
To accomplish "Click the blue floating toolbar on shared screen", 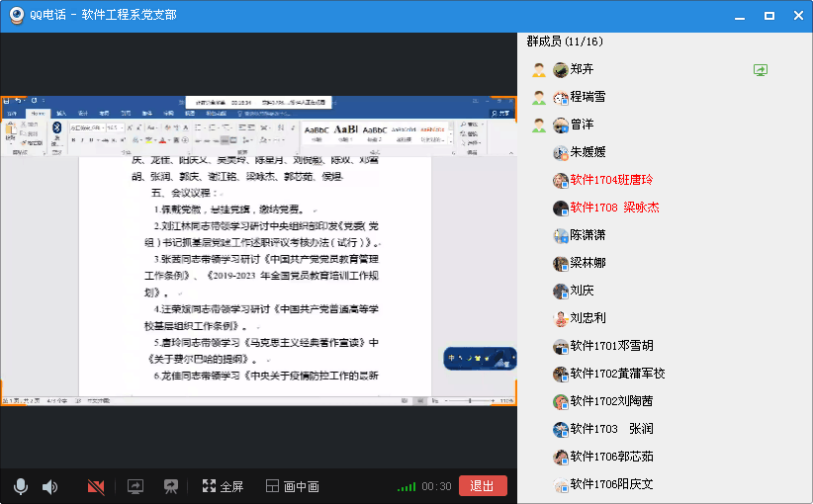I will [x=480, y=358].
